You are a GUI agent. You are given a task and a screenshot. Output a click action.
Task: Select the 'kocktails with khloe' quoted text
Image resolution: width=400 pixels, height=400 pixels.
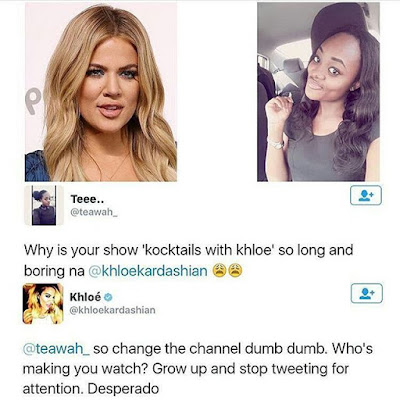(x=208, y=250)
